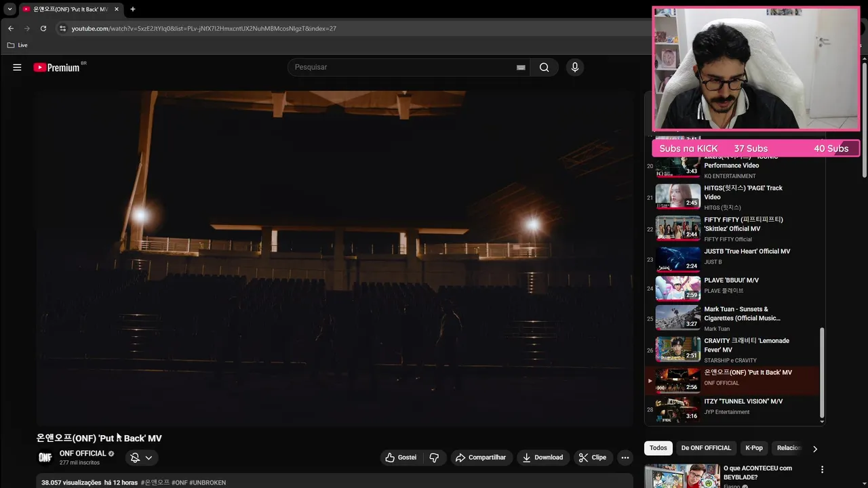The width and height of the screenshot is (868, 488).
Task: Dislike the video with thumbs-down icon
Action: (434, 457)
